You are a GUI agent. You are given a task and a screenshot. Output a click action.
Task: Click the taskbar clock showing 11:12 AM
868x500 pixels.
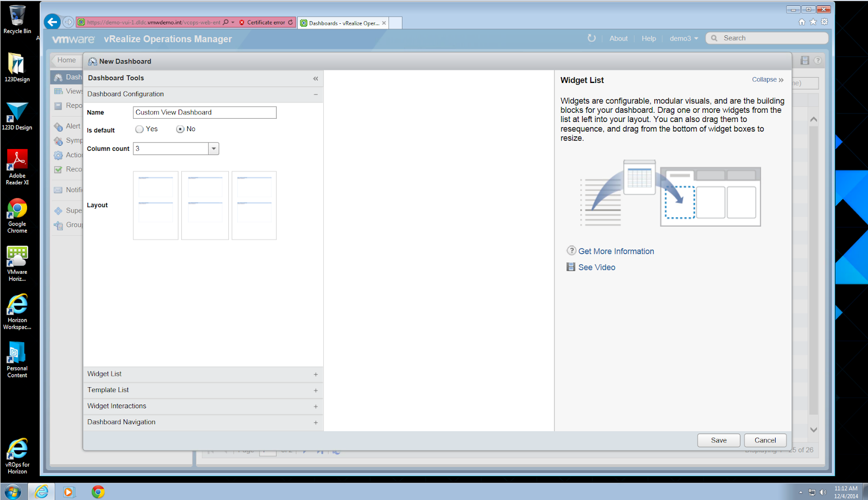click(x=846, y=492)
